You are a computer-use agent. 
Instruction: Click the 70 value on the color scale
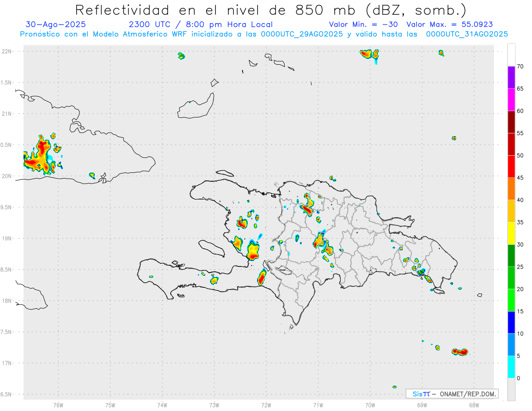point(520,67)
